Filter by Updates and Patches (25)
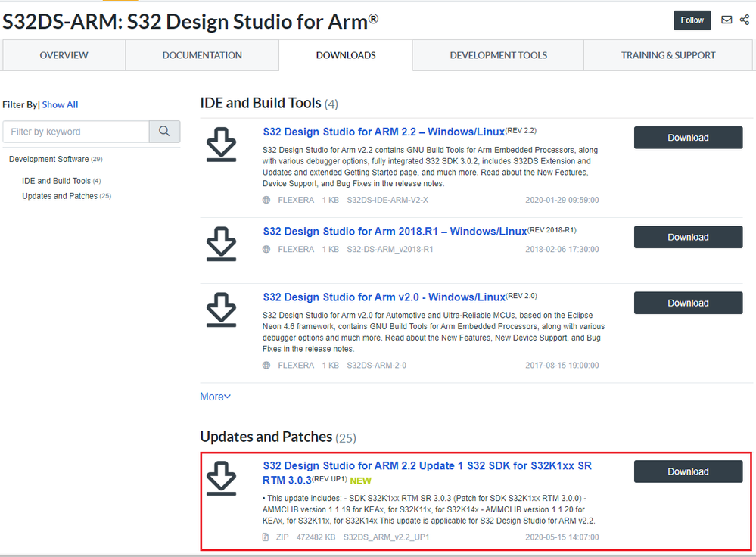 point(67,196)
